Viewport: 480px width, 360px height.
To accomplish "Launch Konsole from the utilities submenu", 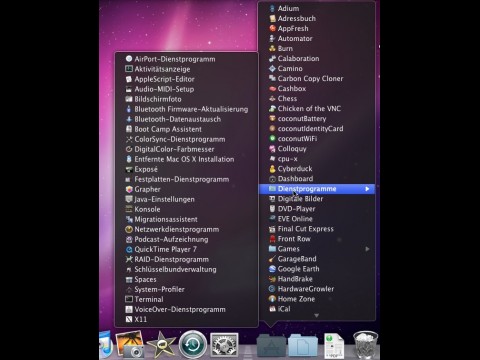I will coord(187,209).
